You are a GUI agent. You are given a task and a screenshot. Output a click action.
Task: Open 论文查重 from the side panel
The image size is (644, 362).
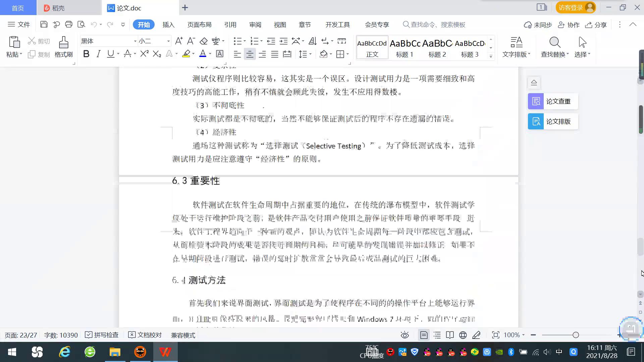click(553, 101)
